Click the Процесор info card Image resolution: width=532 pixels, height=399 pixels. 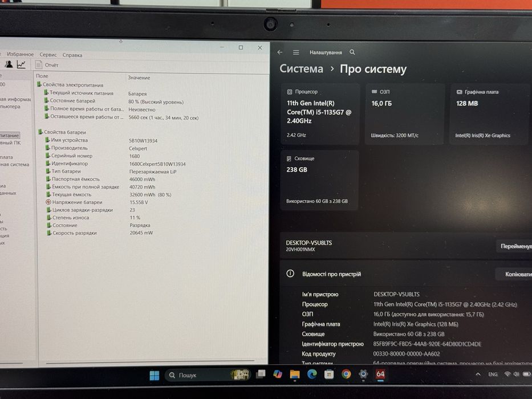320,115
